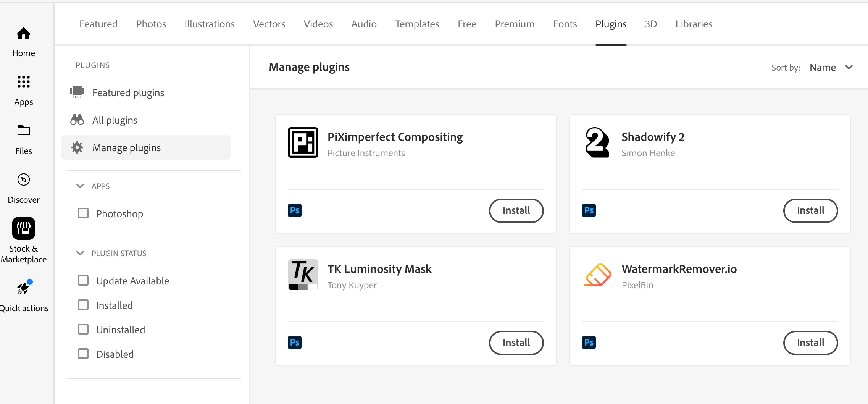Tick the Uninstalled status checkbox
Image resolution: width=868 pixels, height=404 pixels.
click(83, 329)
